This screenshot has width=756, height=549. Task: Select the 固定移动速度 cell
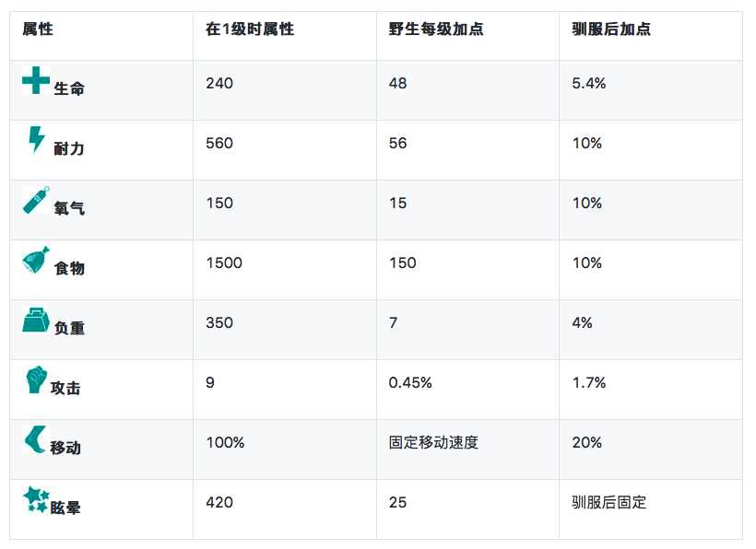point(433,443)
